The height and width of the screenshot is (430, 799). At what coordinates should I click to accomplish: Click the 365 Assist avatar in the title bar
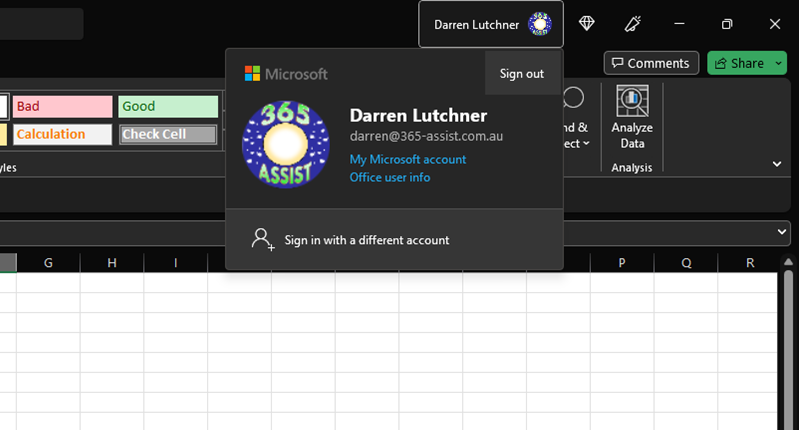(x=540, y=24)
